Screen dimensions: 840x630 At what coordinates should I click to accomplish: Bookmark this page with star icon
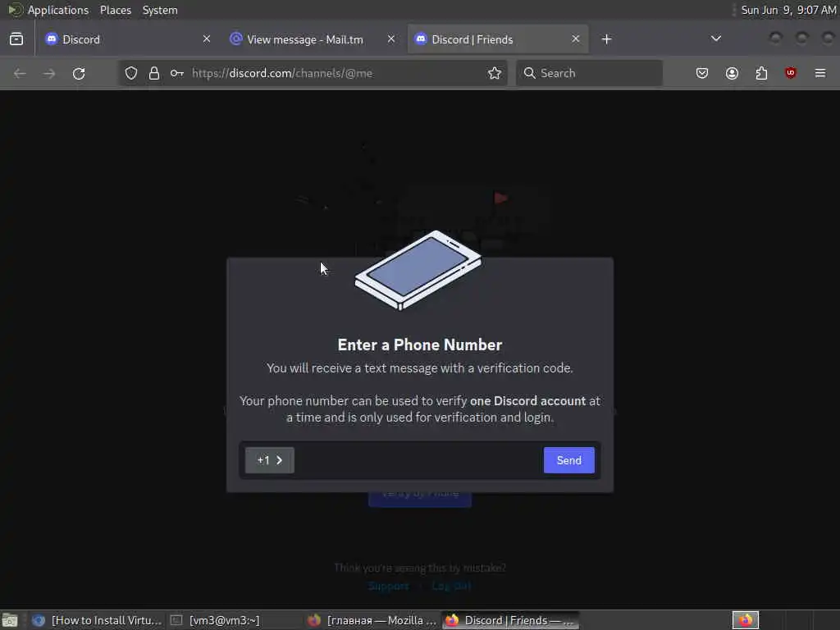(x=495, y=73)
